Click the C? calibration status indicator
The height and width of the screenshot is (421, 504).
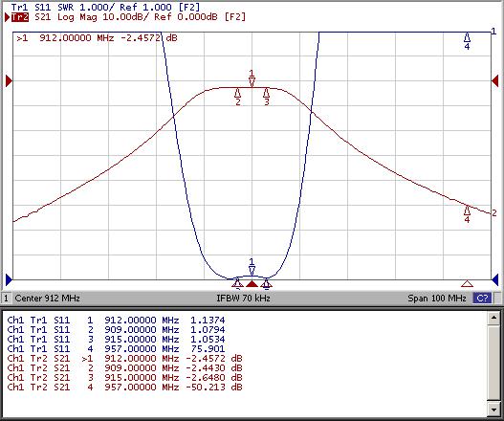point(482,299)
